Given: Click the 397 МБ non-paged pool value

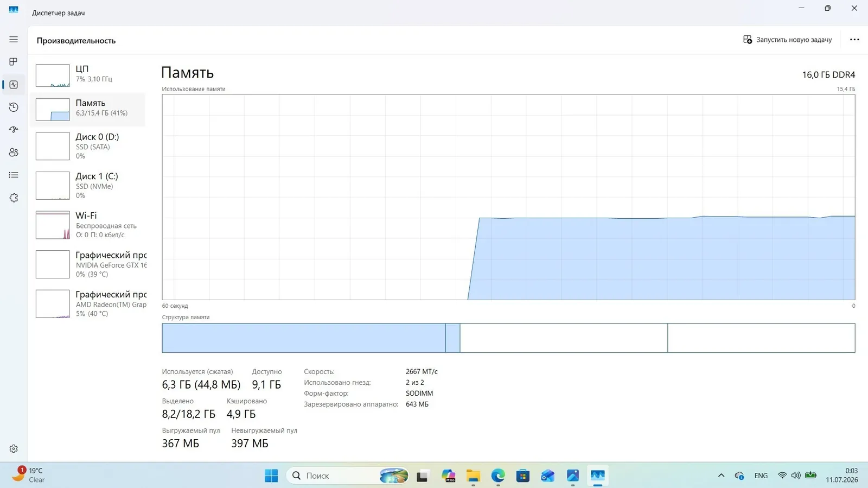Looking at the screenshot, I should pos(250,443).
